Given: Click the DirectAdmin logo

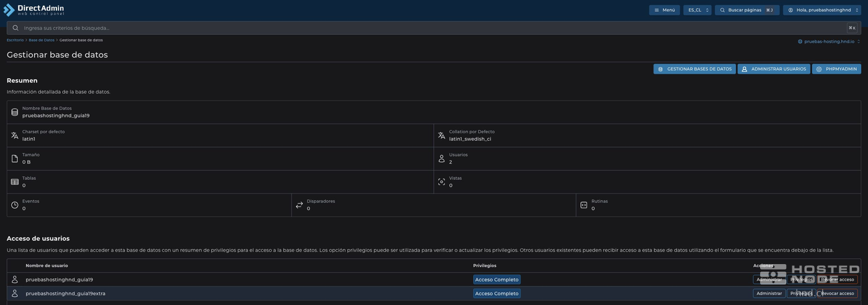Looking at the screenshot, I should point(33,10).
